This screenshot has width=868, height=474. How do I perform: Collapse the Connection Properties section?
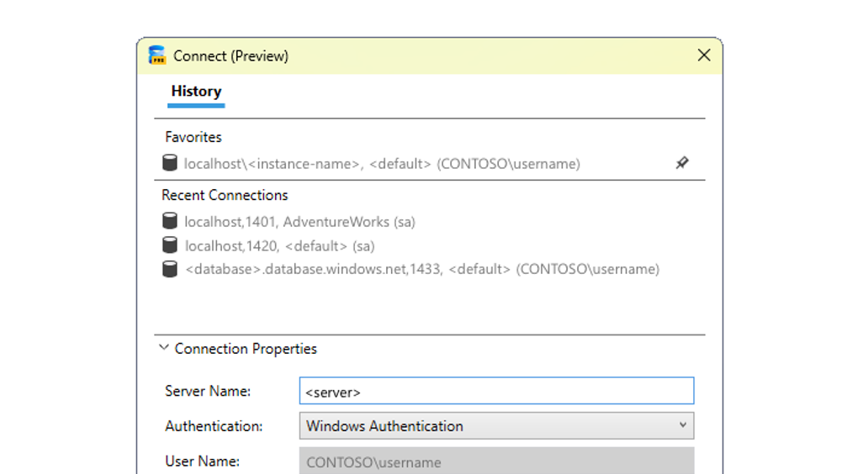tap(163, 348)
